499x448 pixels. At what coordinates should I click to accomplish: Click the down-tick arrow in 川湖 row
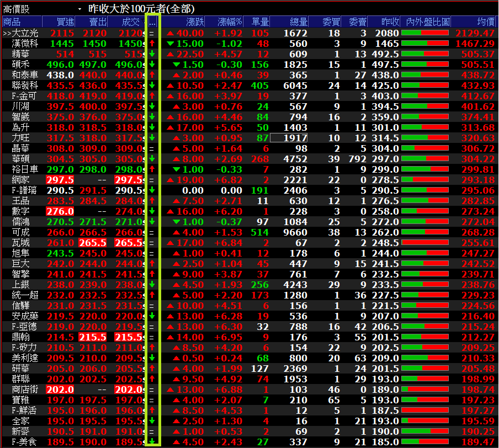[x=152, y=106]
